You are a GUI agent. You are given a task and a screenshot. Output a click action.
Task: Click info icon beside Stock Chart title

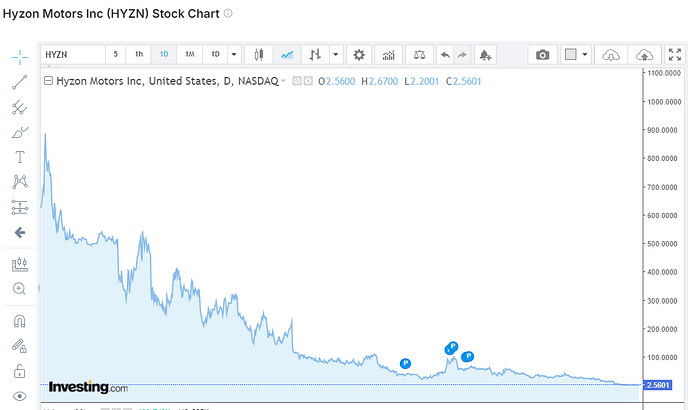click(228, 13)
